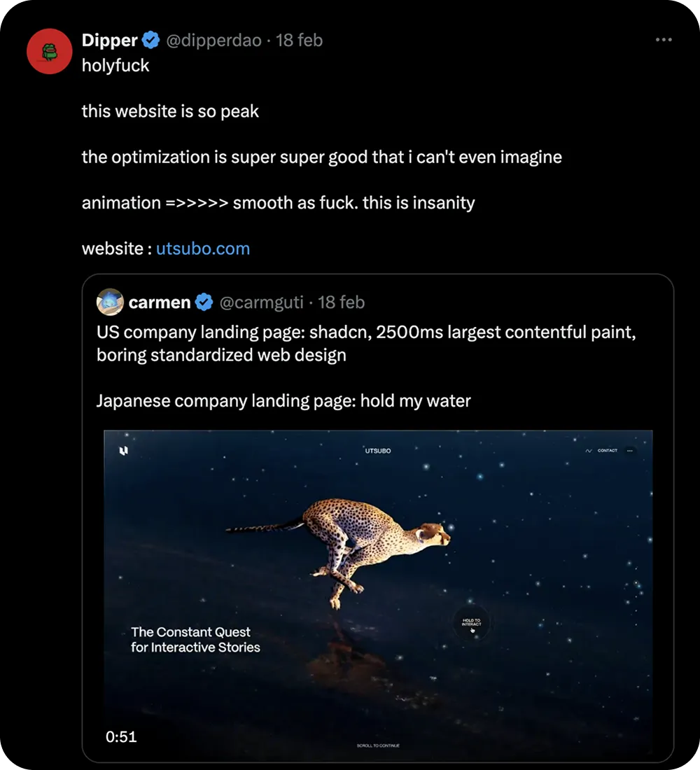The width and height of the screenshot is (700, 770).
Task: Open carmen's small profile avatar
Action: [x=110, y=302]
